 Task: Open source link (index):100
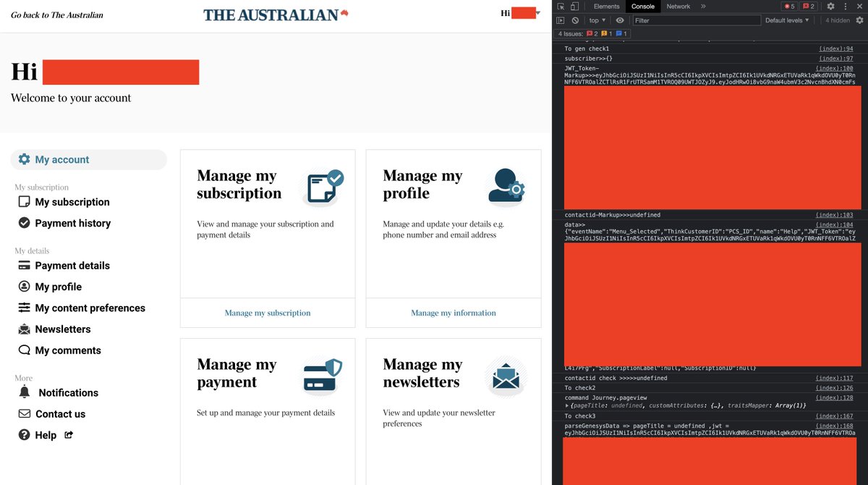[x=835, y=68]
